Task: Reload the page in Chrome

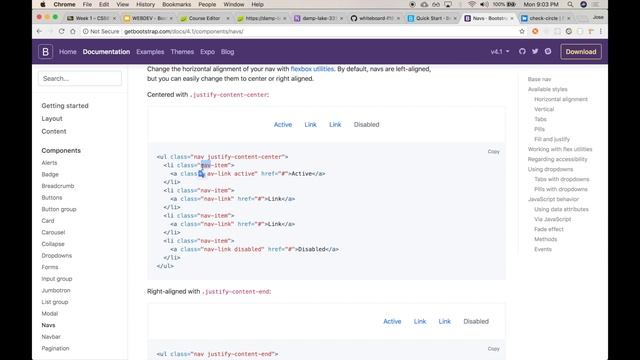Action: pos(61,31)
